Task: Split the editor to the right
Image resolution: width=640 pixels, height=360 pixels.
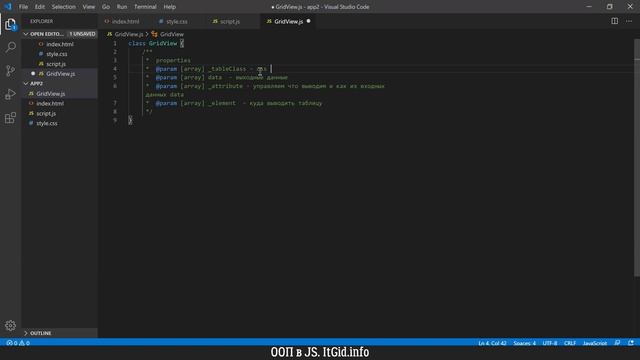Action: [x=614, y=21]
